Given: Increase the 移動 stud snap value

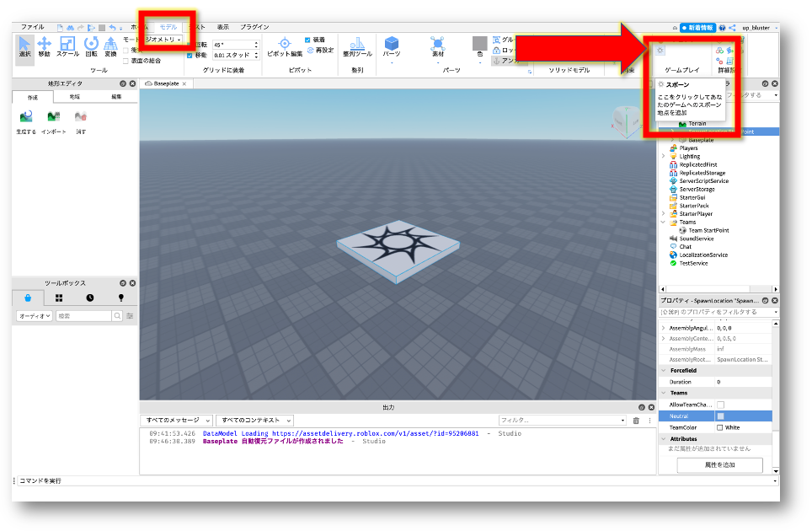Looking at the screenshot, I should click(256, 53).
